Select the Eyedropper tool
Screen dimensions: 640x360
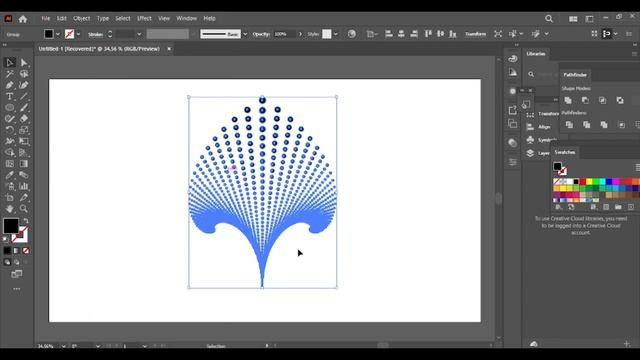click(10, 175)
